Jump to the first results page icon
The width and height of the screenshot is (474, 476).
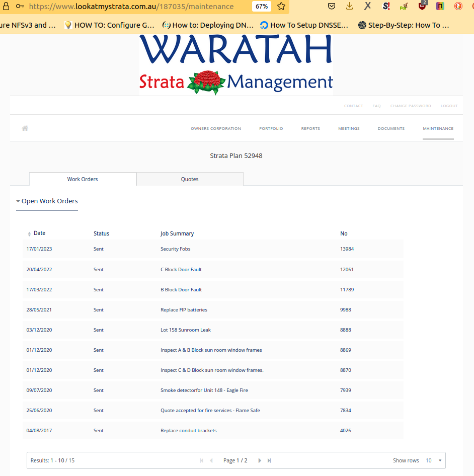point(201,460)
